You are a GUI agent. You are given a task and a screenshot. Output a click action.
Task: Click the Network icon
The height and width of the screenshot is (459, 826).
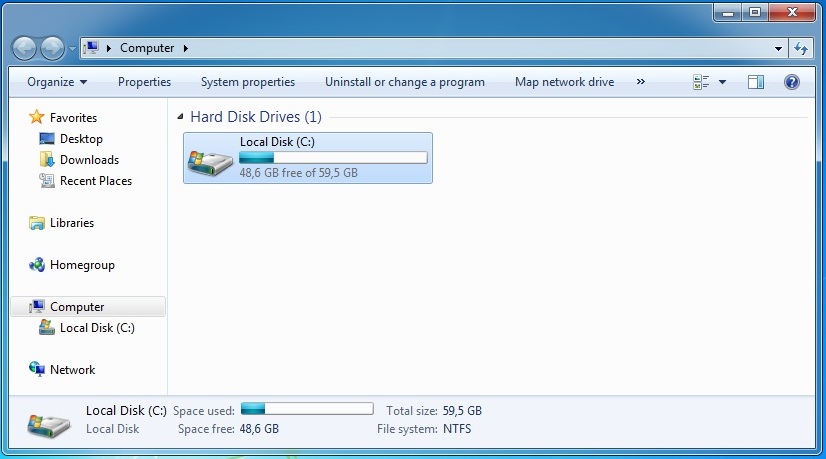37,369
